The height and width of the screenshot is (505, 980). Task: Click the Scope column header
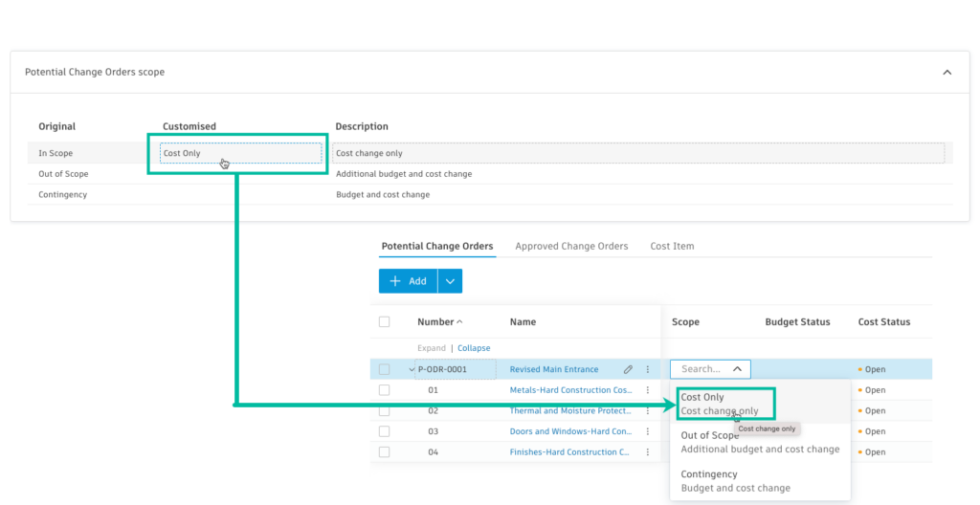click(685, 322)
